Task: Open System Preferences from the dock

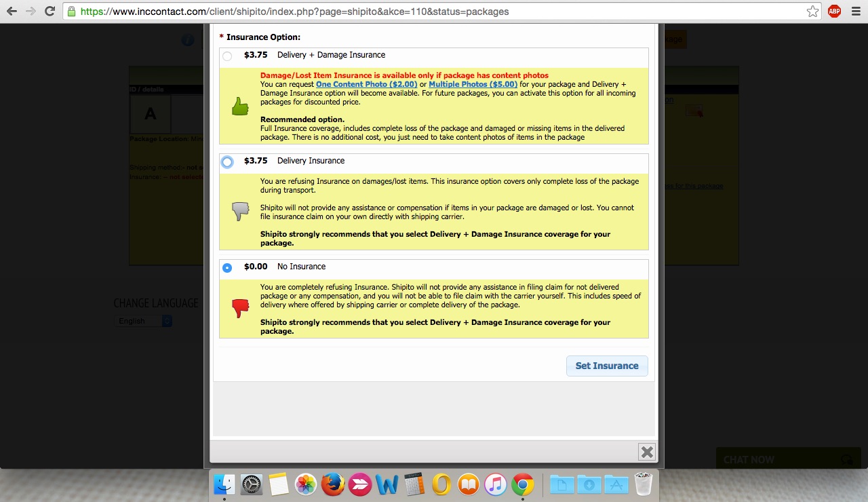Action: click(x=252, y=484)
